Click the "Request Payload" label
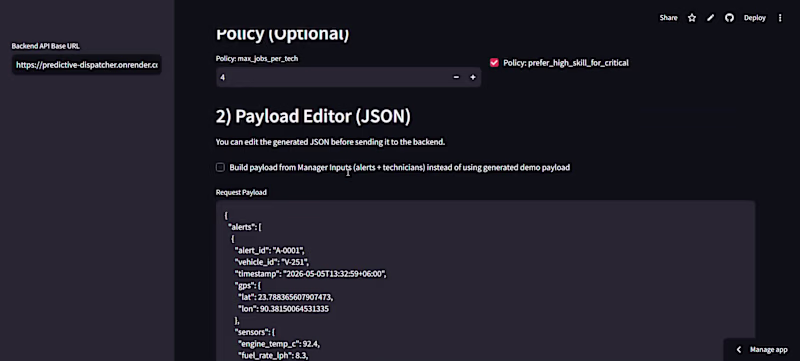 coord(241,192)
